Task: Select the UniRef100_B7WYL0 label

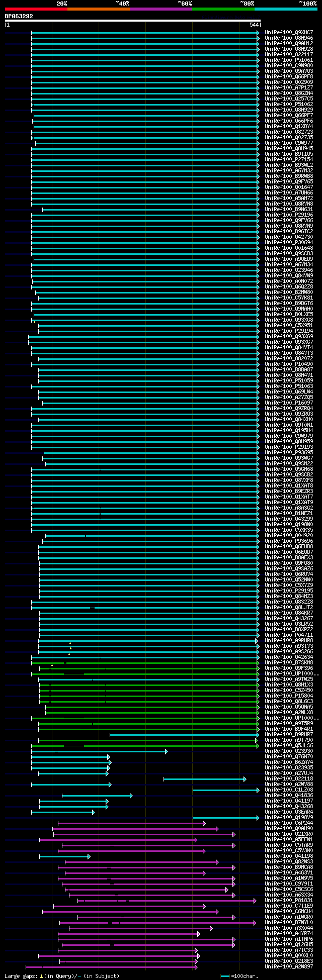Action: [x=289, y=922]
